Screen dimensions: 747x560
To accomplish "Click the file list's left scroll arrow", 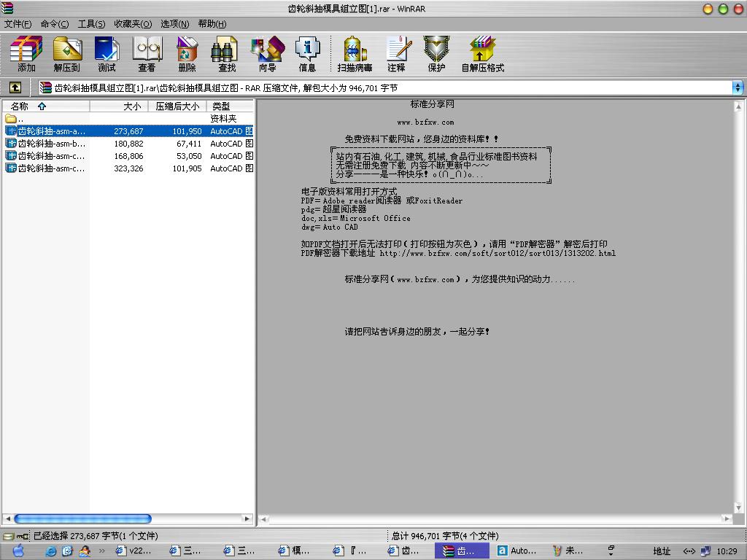I will 7,518.
